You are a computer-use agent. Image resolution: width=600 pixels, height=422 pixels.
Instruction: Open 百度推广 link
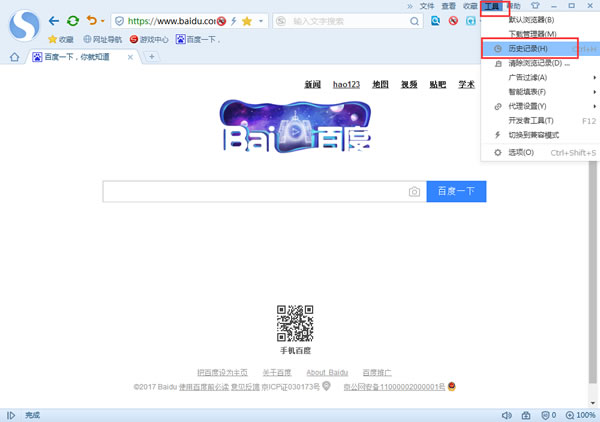point(377,373)
